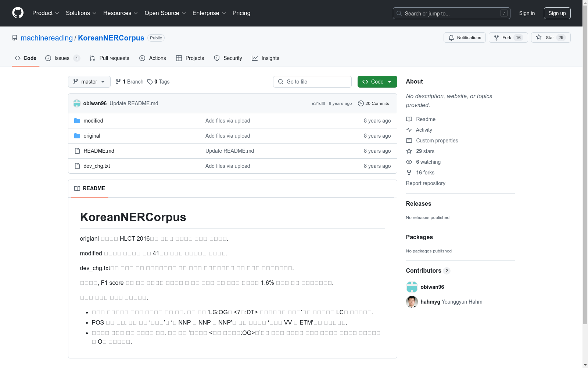Image resolution: width=588 pixels, height=368 pixels.
Task: Click the Sign up button
Action: [557, 13]
